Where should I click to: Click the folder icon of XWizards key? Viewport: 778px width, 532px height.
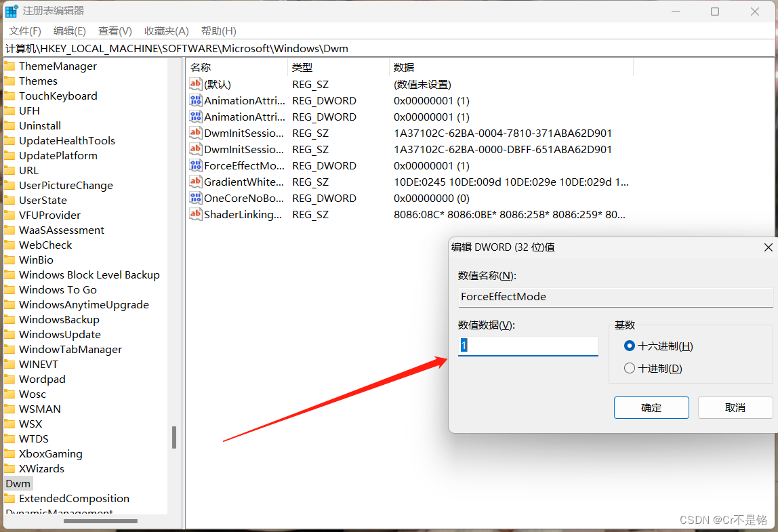pos(9,468)
